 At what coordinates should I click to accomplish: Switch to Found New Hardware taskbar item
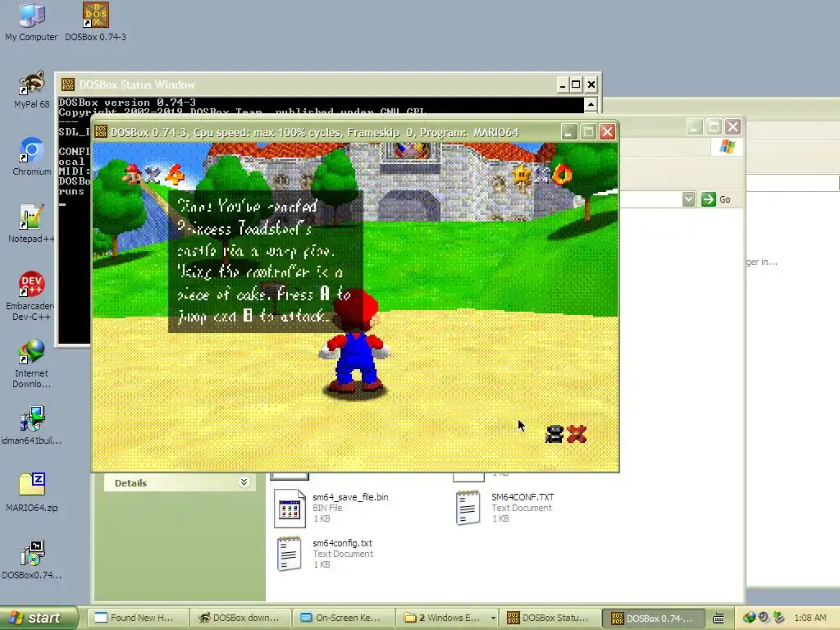click(138, 618)
